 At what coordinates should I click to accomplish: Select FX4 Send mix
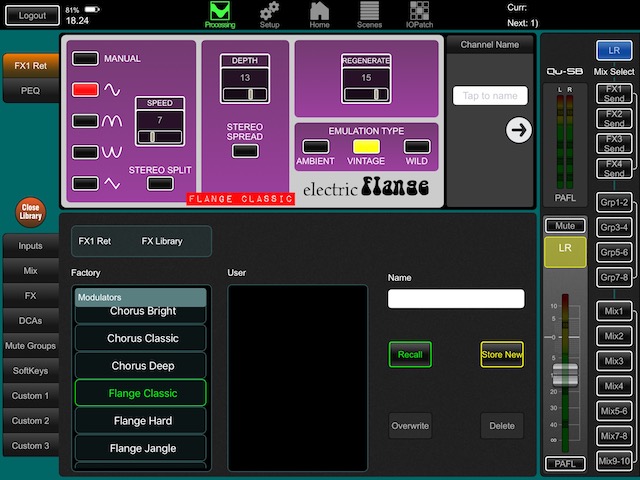(614, 168)
